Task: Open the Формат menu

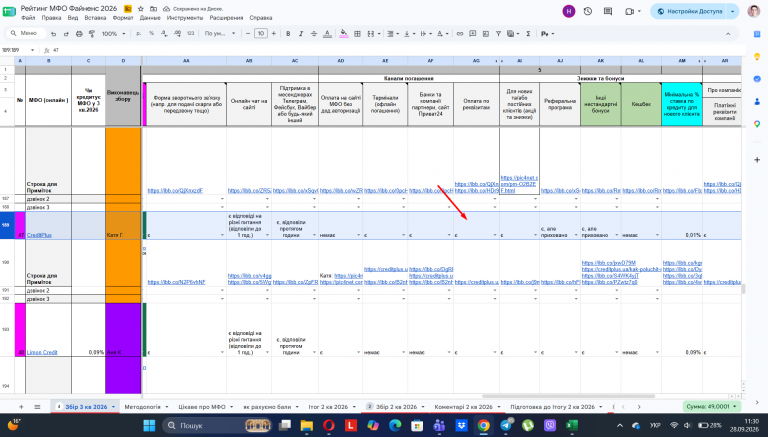Action: (123, 18)
